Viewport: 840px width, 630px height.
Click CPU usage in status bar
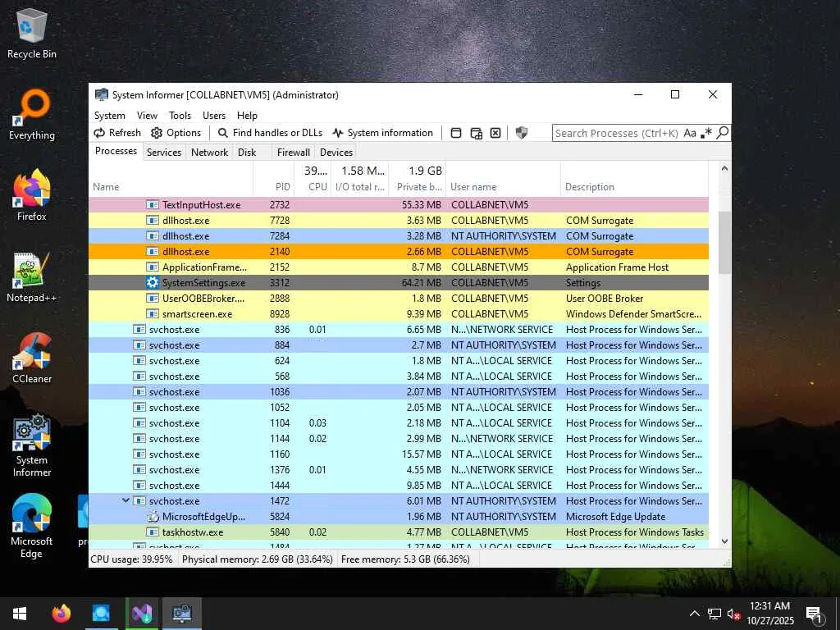point(132,559)
